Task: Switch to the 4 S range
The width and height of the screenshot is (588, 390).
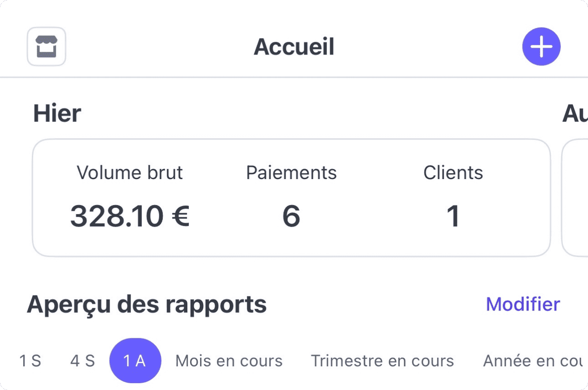Action: (82, 361)
